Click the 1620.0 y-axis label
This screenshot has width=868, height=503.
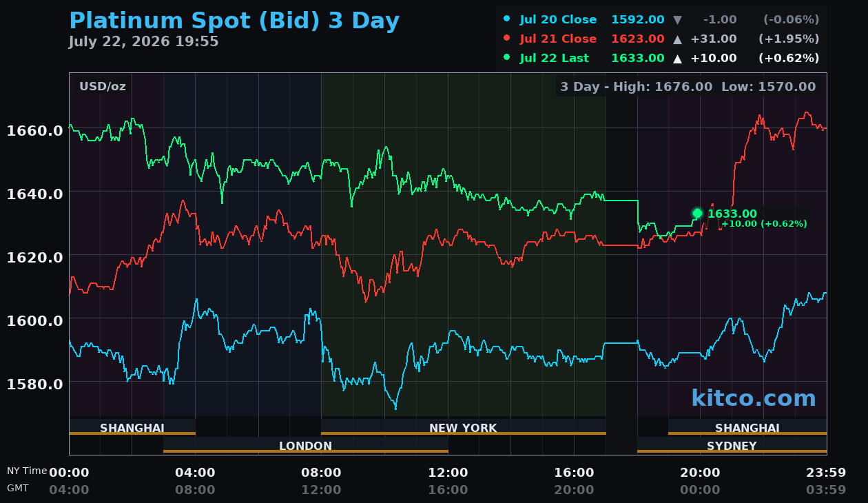click(x=34, y=258)
